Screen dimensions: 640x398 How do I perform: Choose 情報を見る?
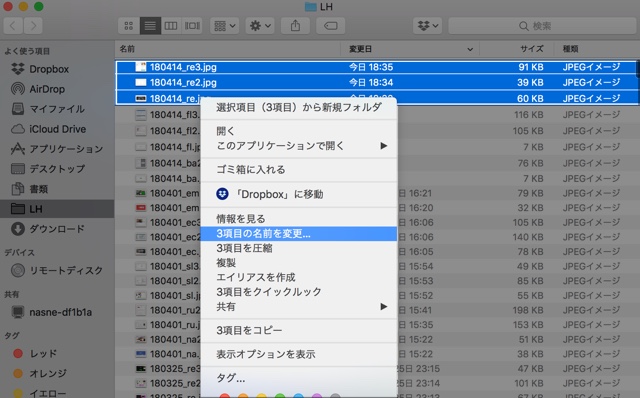(x=299, y=219)
